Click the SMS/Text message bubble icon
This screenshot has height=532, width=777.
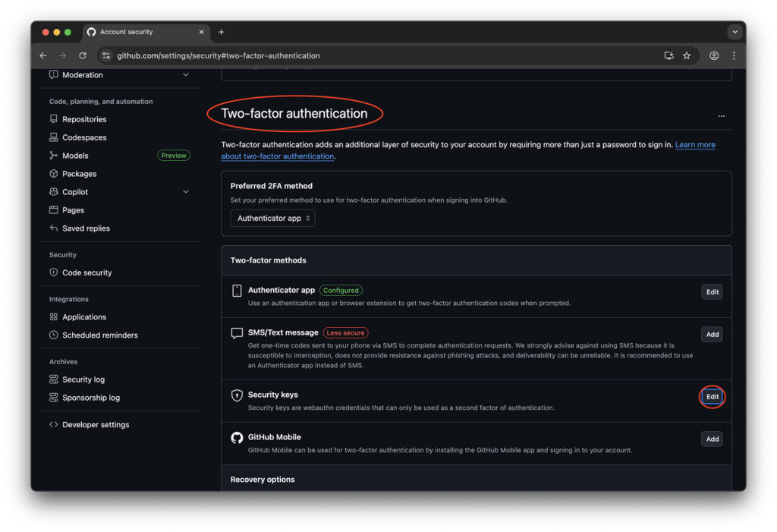237,333
